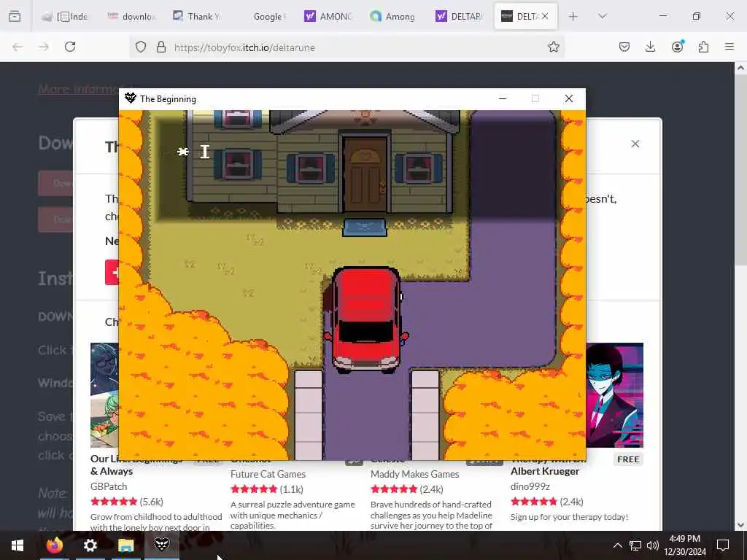Go forward in Firefox
747x560 pixels.
[44, 47]
